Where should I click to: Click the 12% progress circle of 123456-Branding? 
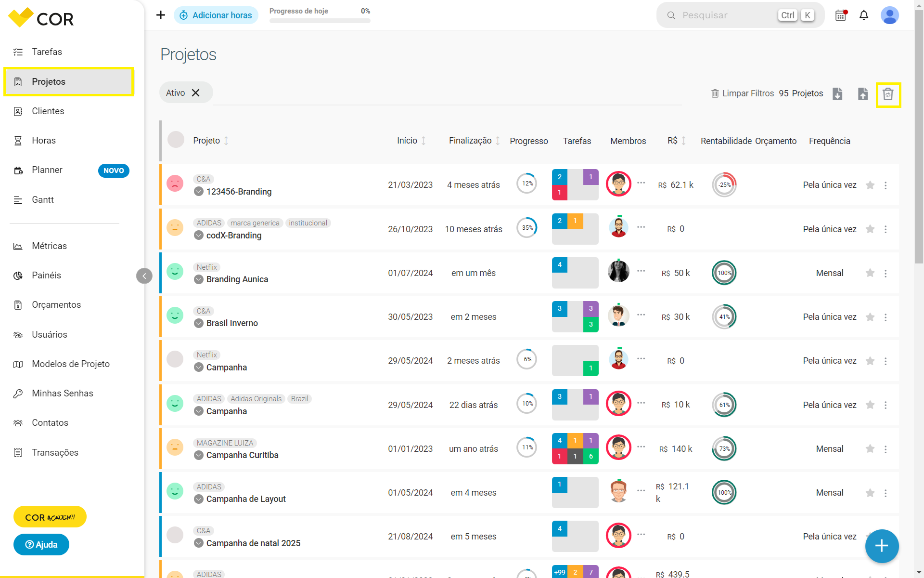(x=527, y=184)
